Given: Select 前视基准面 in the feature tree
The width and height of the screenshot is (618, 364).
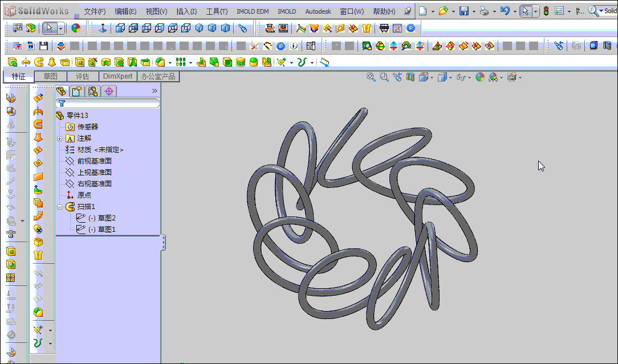Looking at the screenshot, I should (95, 161).
